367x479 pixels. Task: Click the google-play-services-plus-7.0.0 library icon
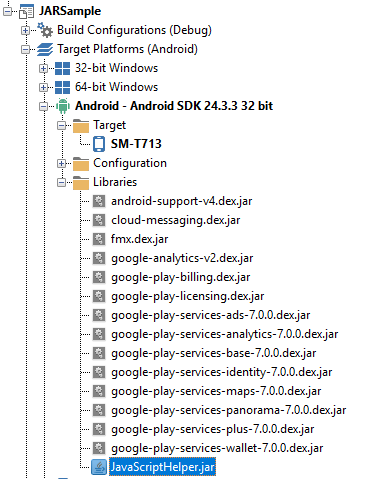click(x=99, y=429)
